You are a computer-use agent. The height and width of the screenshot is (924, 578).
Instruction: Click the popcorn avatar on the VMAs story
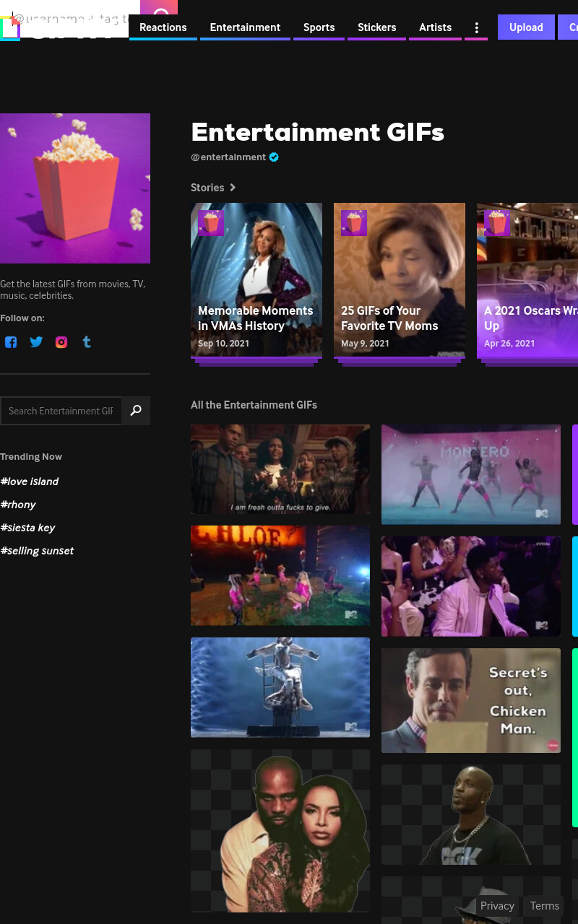pyautogui.click(x=211, y=223)
